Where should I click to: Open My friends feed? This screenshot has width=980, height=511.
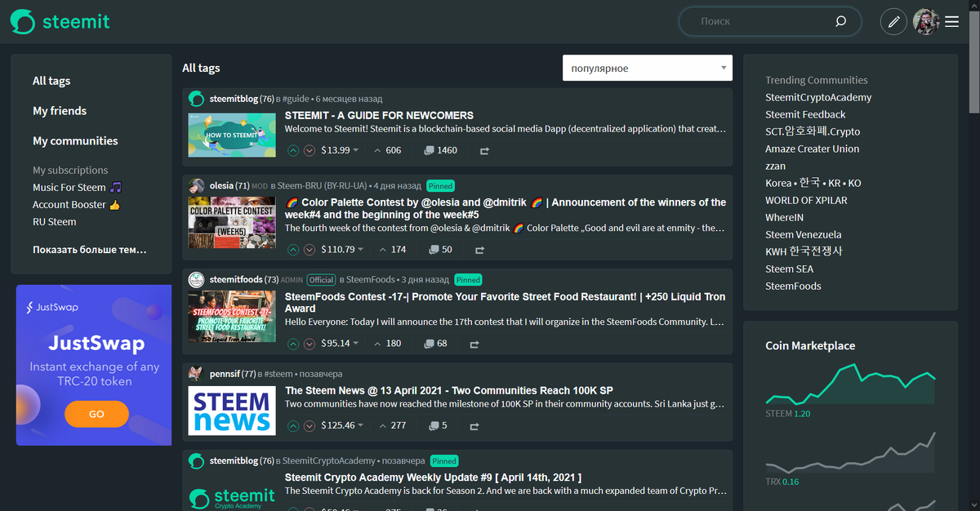click(60, 111)
